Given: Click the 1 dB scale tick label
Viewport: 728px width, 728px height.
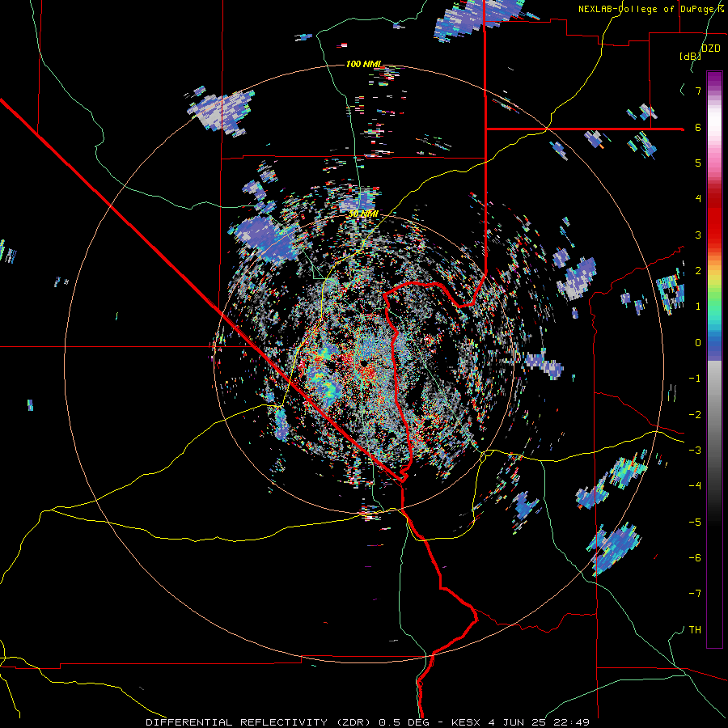Looking at the screenshot, I should coord(698,307).
